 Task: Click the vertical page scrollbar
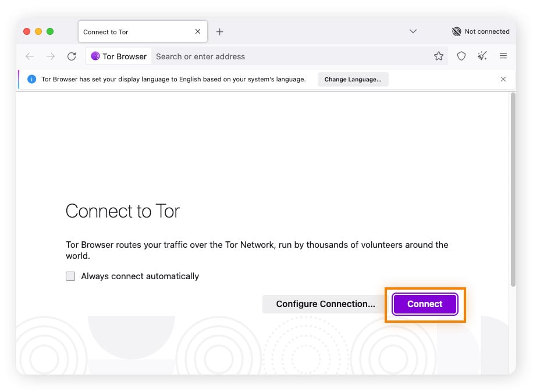(x=513, y=190)
